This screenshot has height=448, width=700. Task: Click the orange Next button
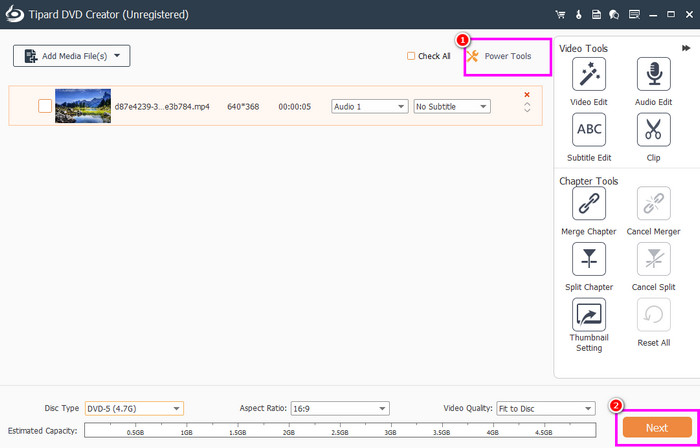pos(657,427)
